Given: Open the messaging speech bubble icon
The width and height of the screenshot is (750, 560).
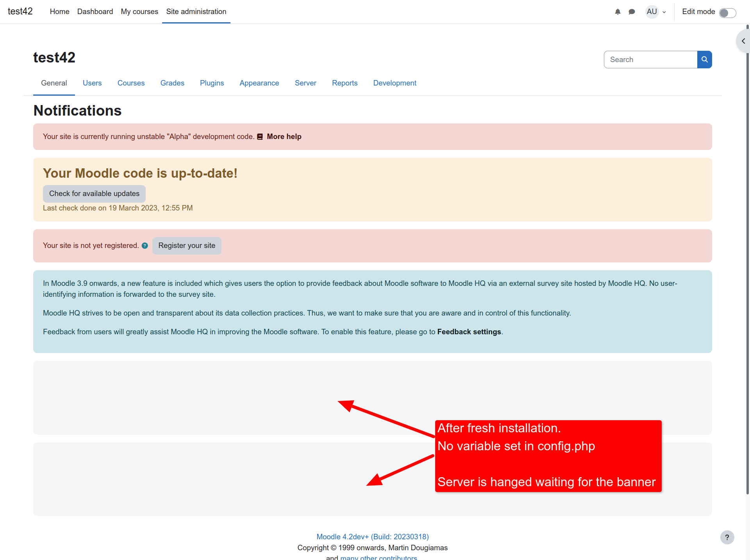Looking at the screenshot, I should 632,12.
